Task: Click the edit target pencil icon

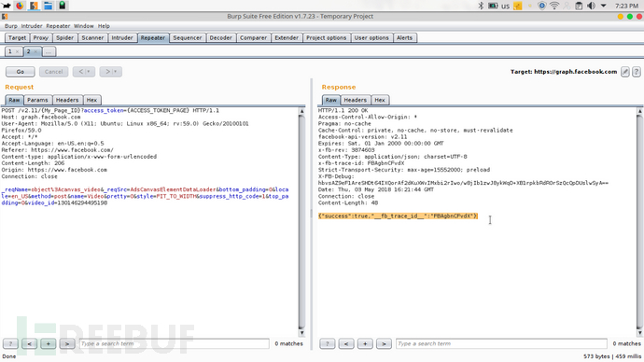Action: [625, 72]
